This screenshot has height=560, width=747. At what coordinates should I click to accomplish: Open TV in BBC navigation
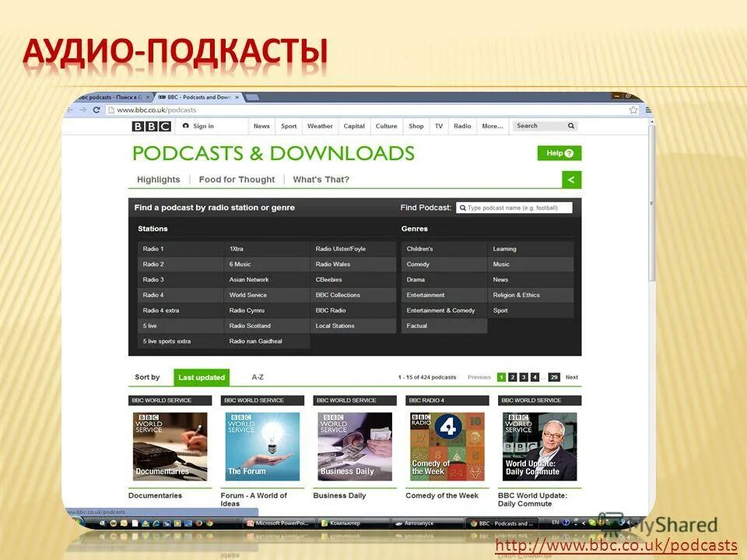439,126
